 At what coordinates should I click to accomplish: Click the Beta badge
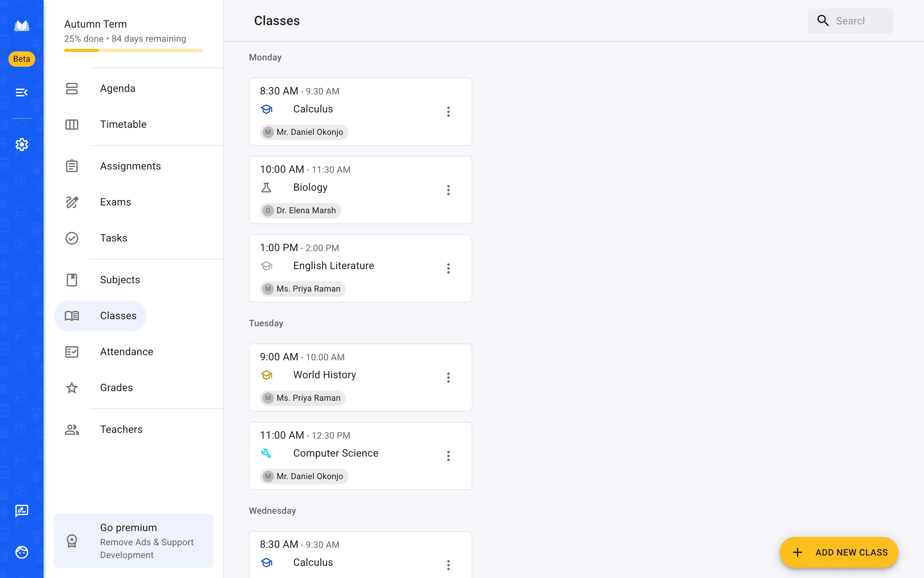click(x=22, y=59)
